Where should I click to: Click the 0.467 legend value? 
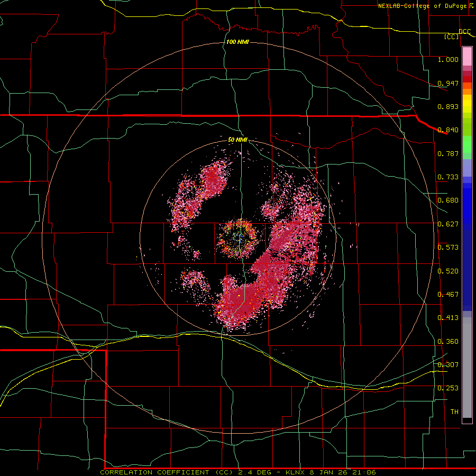pyautogui.click(x=448, y=295)
